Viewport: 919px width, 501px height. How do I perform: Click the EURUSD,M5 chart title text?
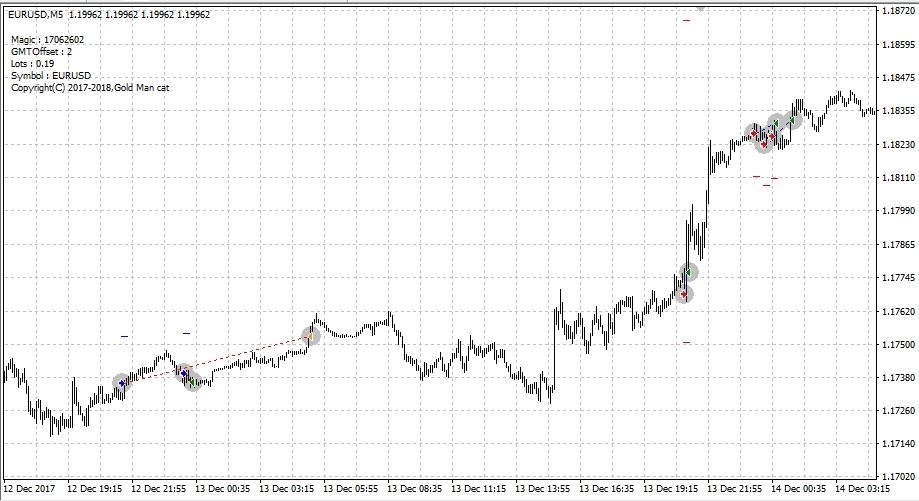click(35, 15)
